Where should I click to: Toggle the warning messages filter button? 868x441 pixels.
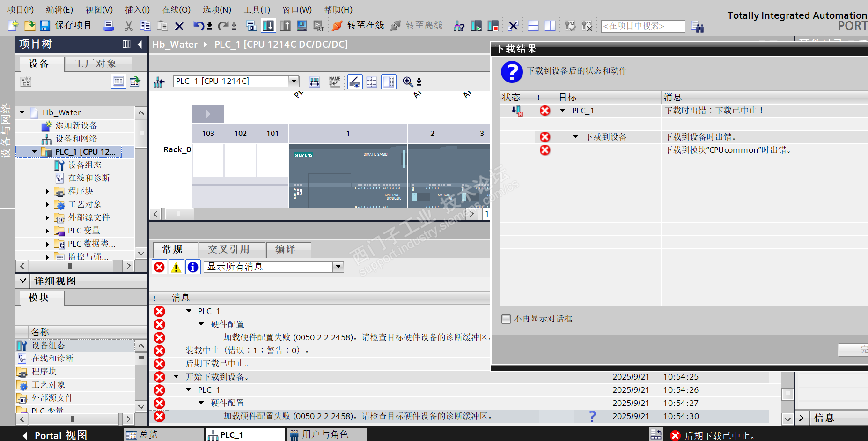(x=176, y=267)
